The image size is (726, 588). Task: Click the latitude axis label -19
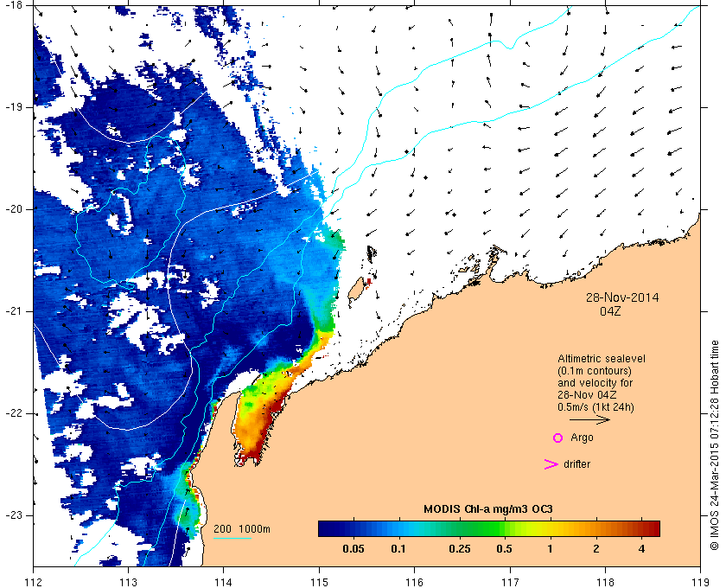point(14,107)
